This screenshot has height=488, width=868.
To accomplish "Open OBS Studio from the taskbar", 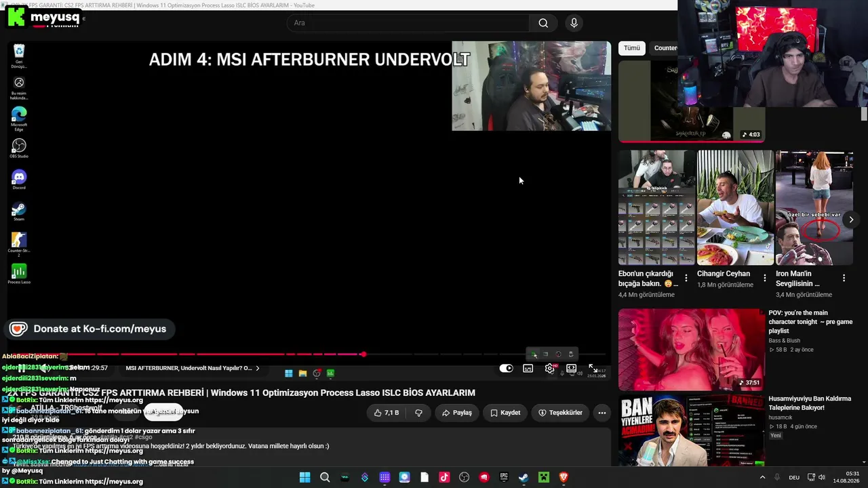I will (x=464, y=477).
